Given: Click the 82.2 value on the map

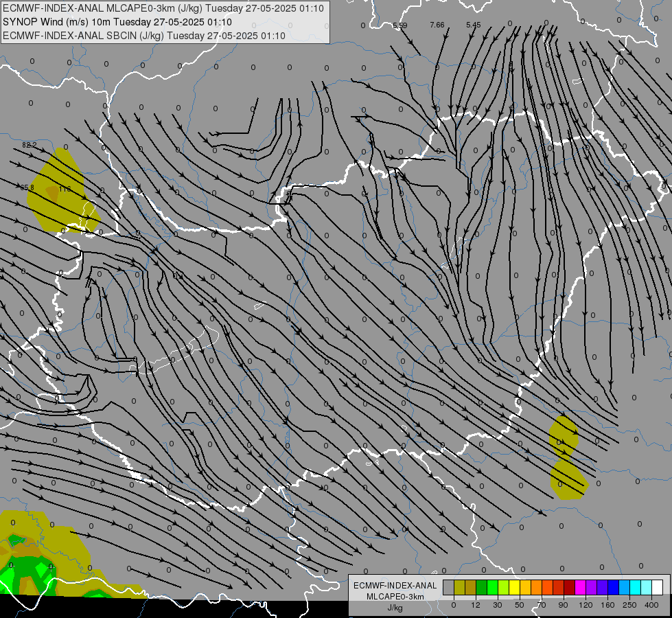Looking at the screenshot, I should coord(29,146).
